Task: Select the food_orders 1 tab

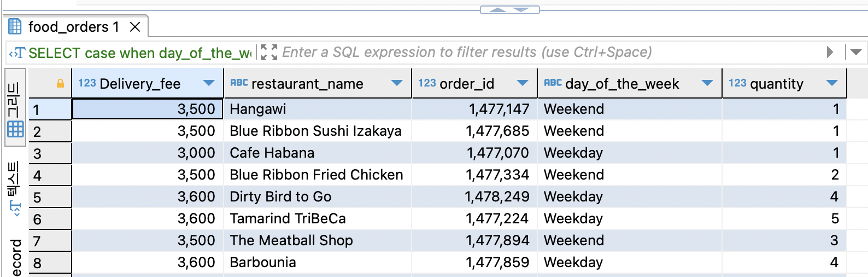Action: point(76,26)
